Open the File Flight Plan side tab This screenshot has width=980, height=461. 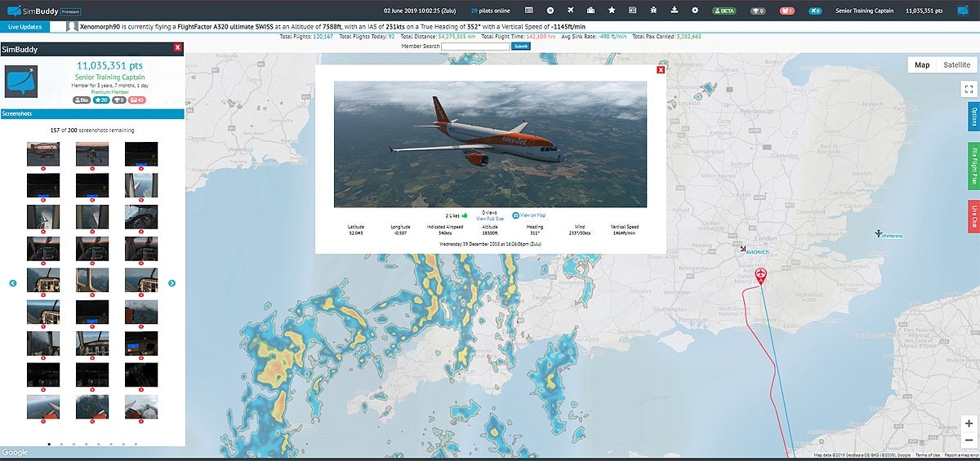click(973, 166)
